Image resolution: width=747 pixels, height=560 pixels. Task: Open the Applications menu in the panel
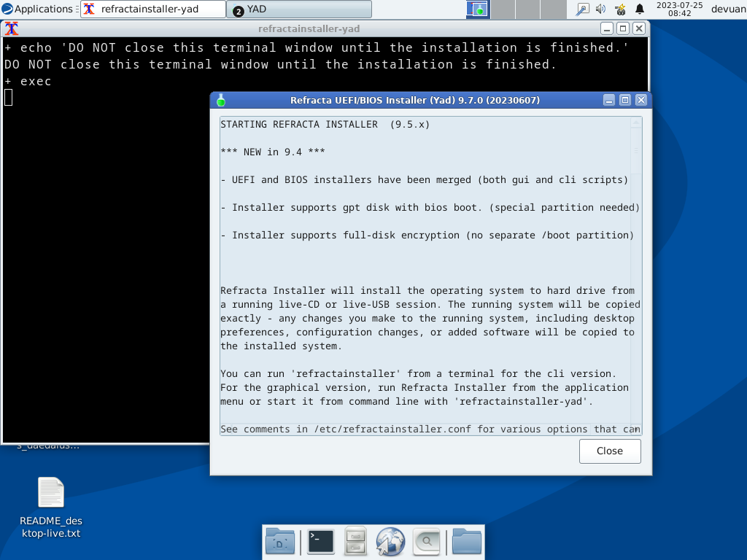pyautogui.click(x=37, y=9)
